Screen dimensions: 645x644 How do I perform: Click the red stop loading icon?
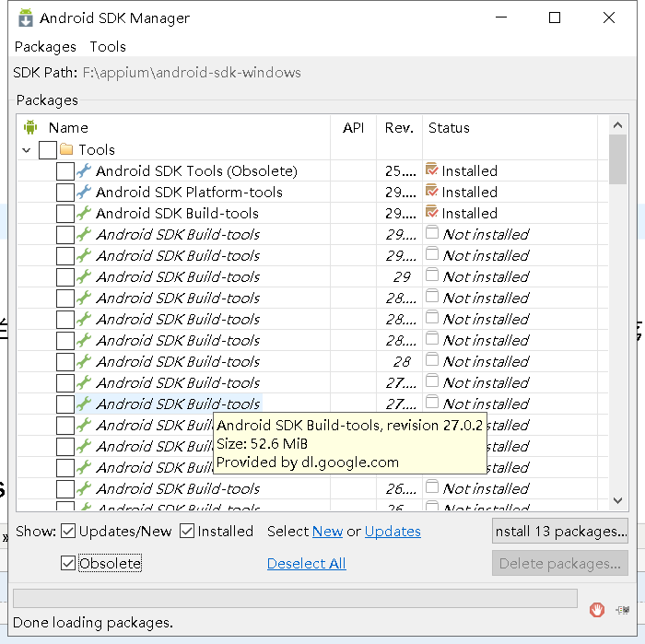click(x=597, y=609)
